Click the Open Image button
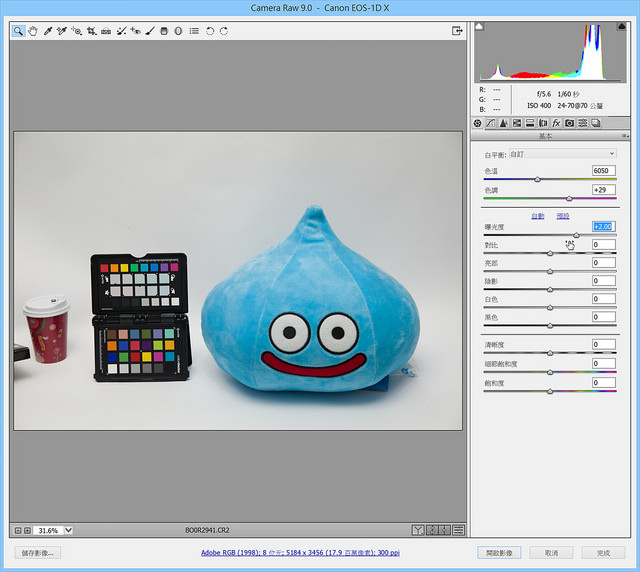 coord(499,553)
